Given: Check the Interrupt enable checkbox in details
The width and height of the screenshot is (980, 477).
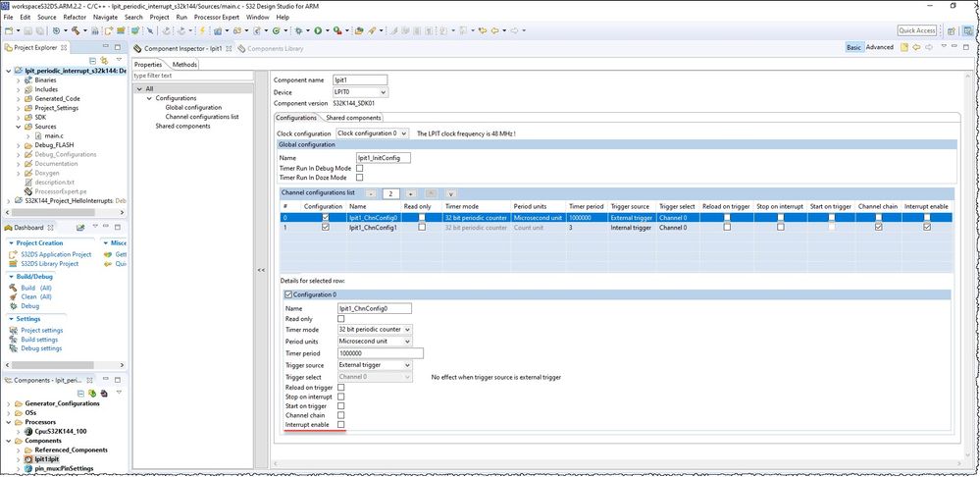Looking at the screenshot, I should tap(340, 424).
